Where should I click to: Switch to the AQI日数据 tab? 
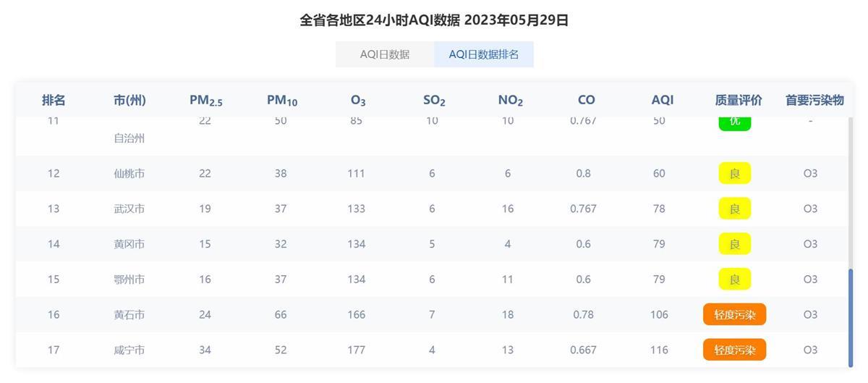(385, 54)
